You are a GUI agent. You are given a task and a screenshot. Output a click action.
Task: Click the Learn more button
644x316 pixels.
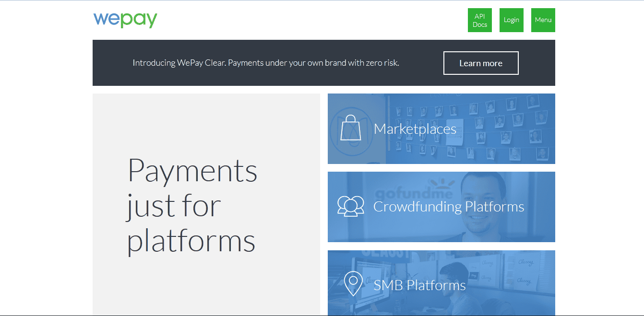(481, 63)
